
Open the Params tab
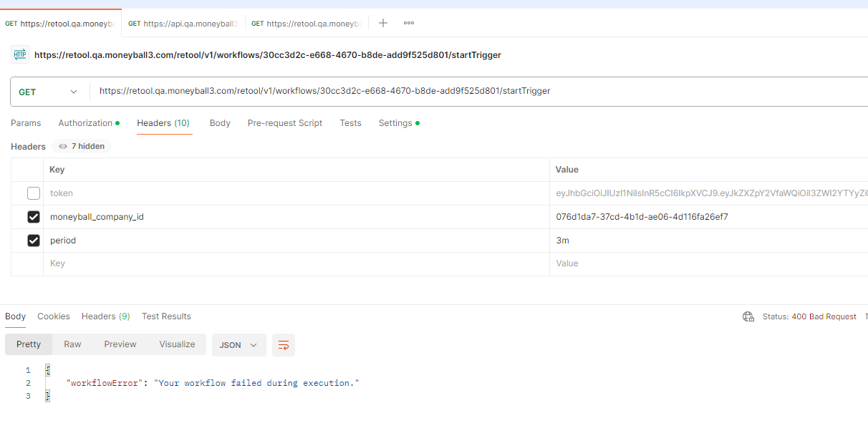point(26,123)
